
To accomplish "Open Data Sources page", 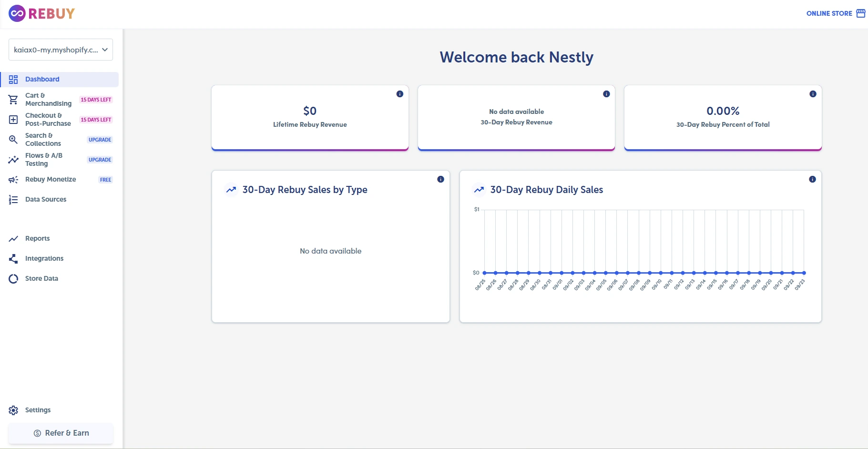I will (60, 200).
